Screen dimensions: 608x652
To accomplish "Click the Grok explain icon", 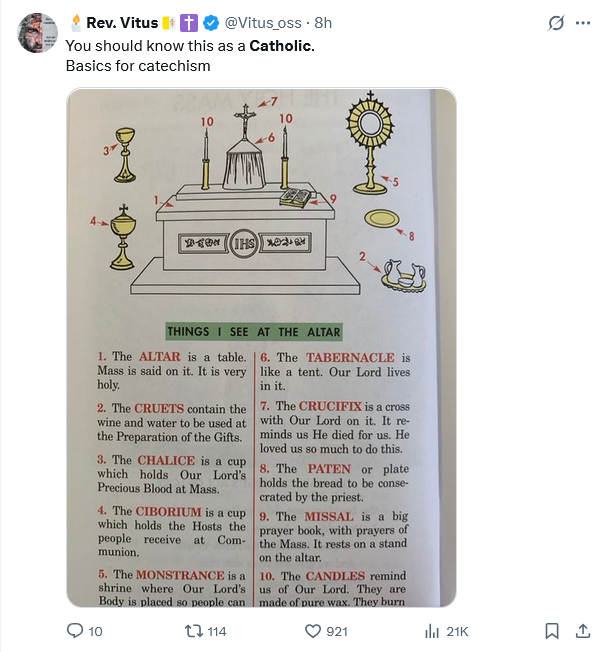I will coord(556,22).
